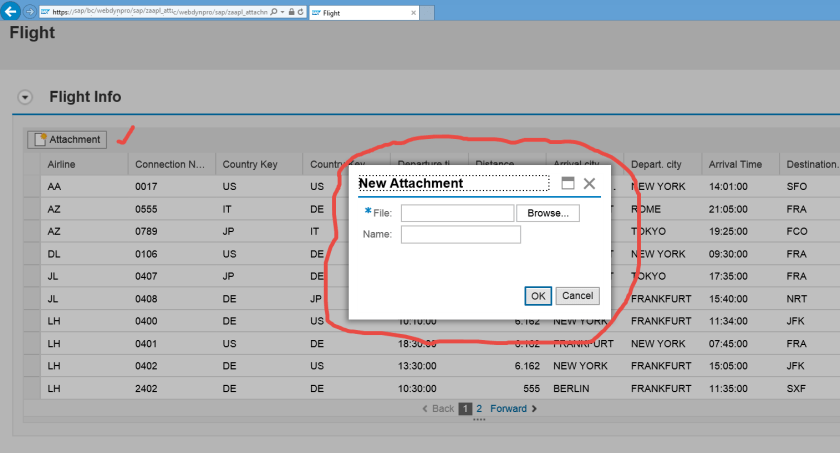Open the address bar dropdown arrow

point(281,13)
